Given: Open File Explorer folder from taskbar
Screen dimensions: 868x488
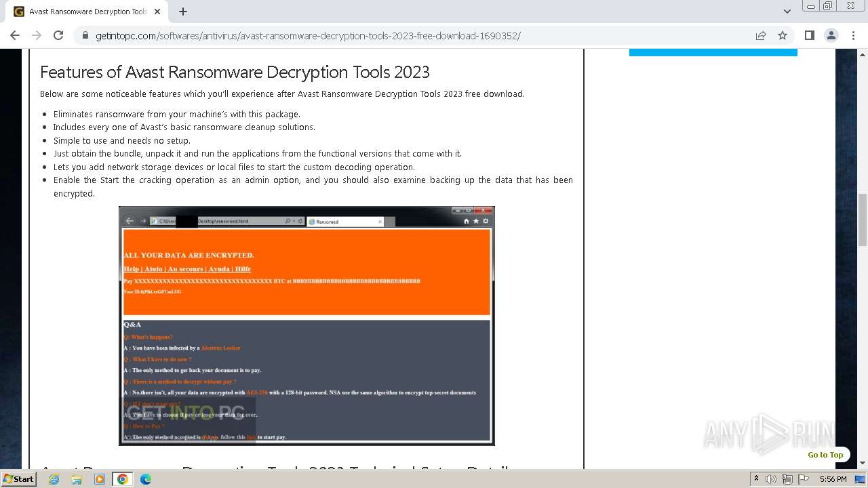Looking at the screenshot, I should point(77,479).
